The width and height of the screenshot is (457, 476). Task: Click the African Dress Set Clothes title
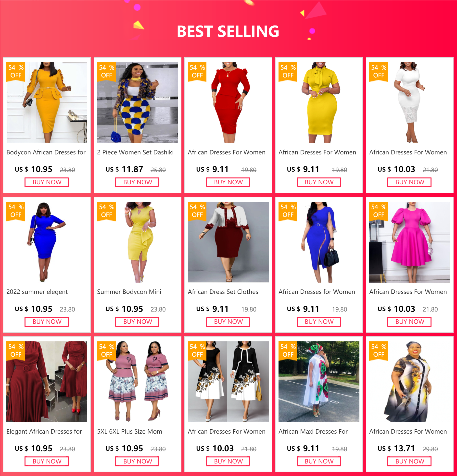click(223, 292)
